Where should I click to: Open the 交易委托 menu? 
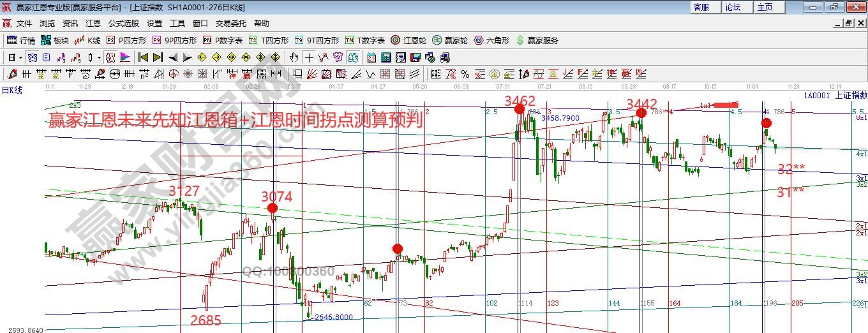230,24
